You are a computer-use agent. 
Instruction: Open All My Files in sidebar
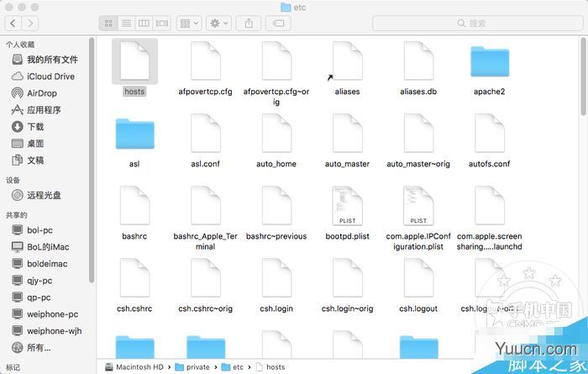(x=45, y=60)
